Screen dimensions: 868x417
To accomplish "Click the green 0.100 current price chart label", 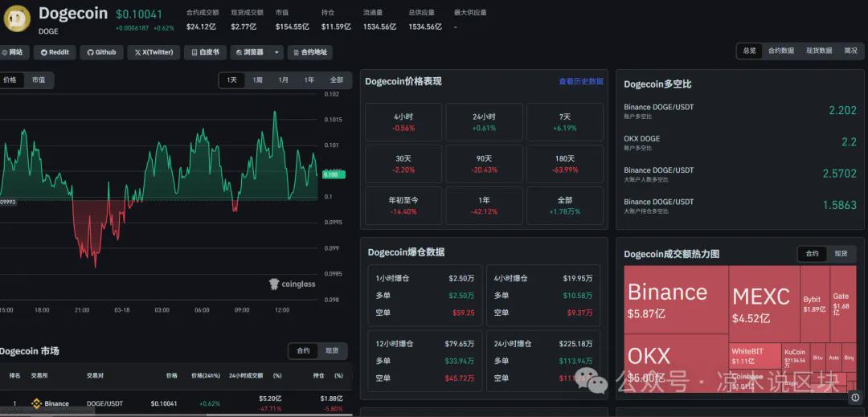I will [334, 175].
